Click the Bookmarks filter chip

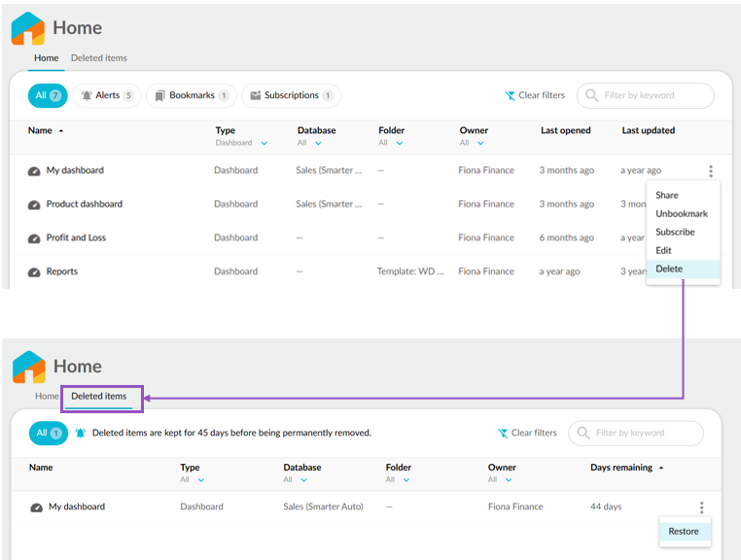[x=192, y=95]
